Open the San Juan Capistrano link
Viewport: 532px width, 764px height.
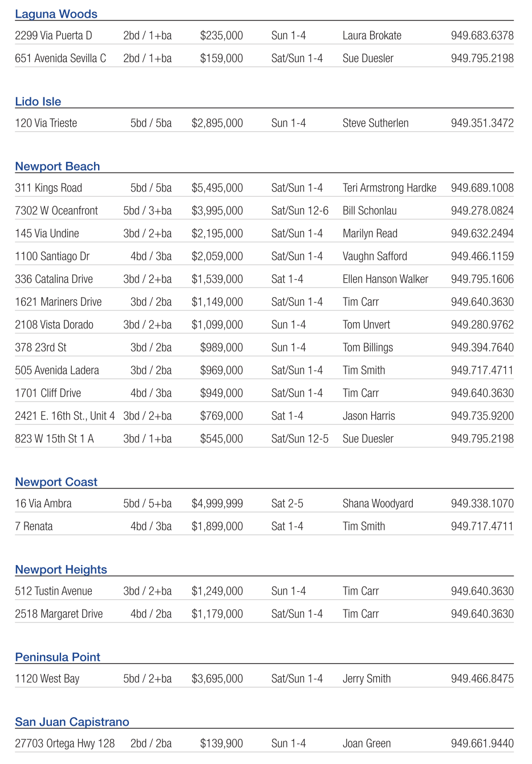(x=72, y=722)
